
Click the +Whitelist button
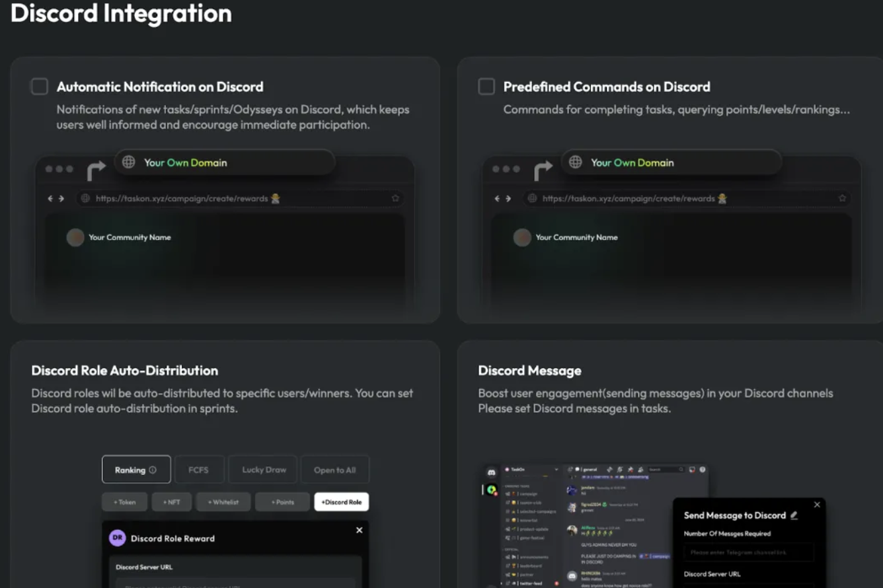[223, 502]
